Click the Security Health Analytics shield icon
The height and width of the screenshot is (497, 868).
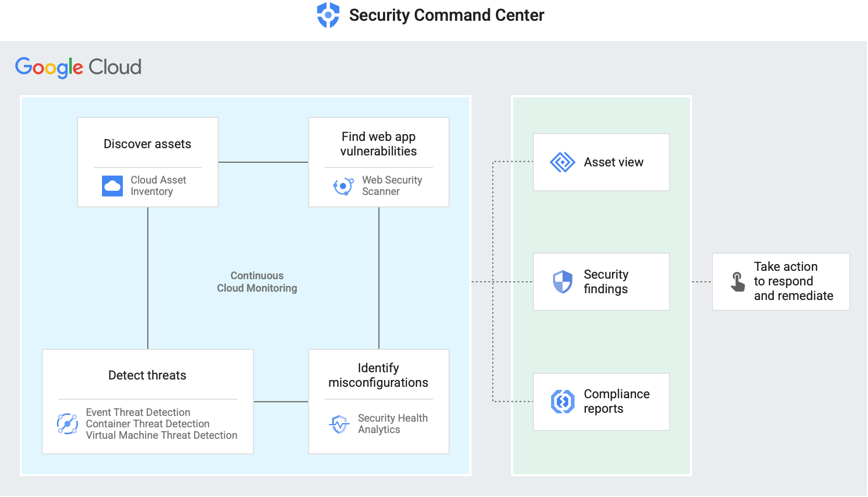click(x=339, y=424)
